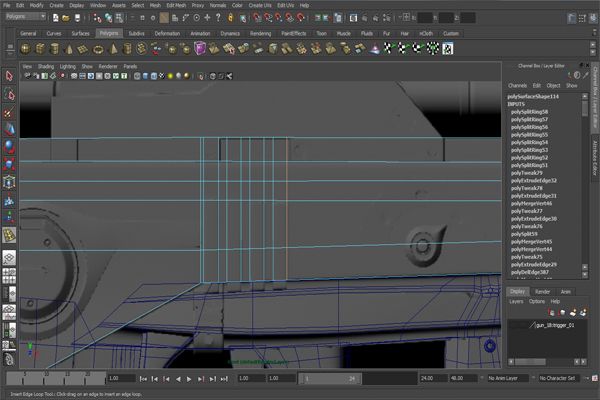Screen dimensions: 600x400
Task: Open shelf options arrow at shelf left
Action: point(10,54)
